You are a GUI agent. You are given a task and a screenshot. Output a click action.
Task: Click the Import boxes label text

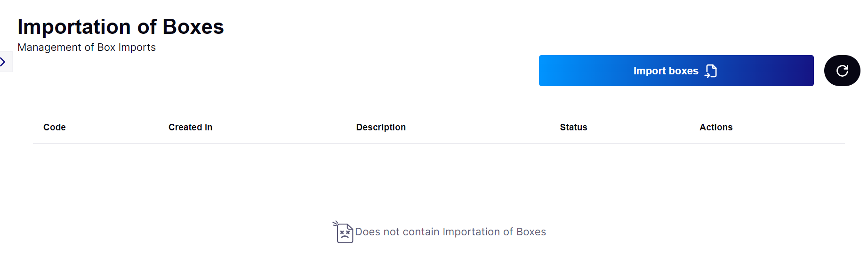666,71
